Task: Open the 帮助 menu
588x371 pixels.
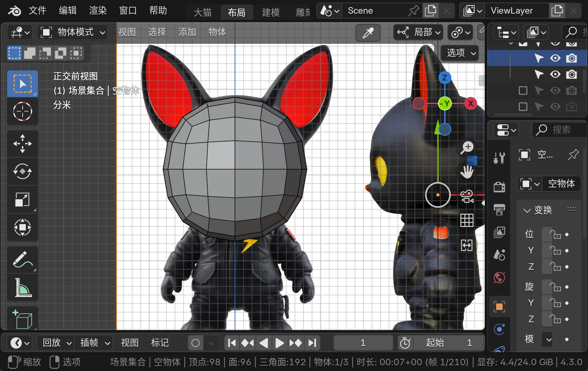Action: pyautogui.click(x=158, y=11)
